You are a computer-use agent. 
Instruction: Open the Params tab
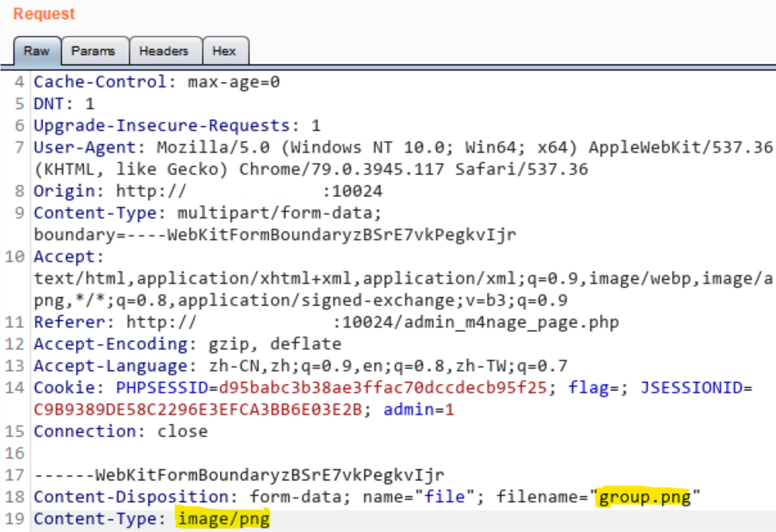pos(93,51)
